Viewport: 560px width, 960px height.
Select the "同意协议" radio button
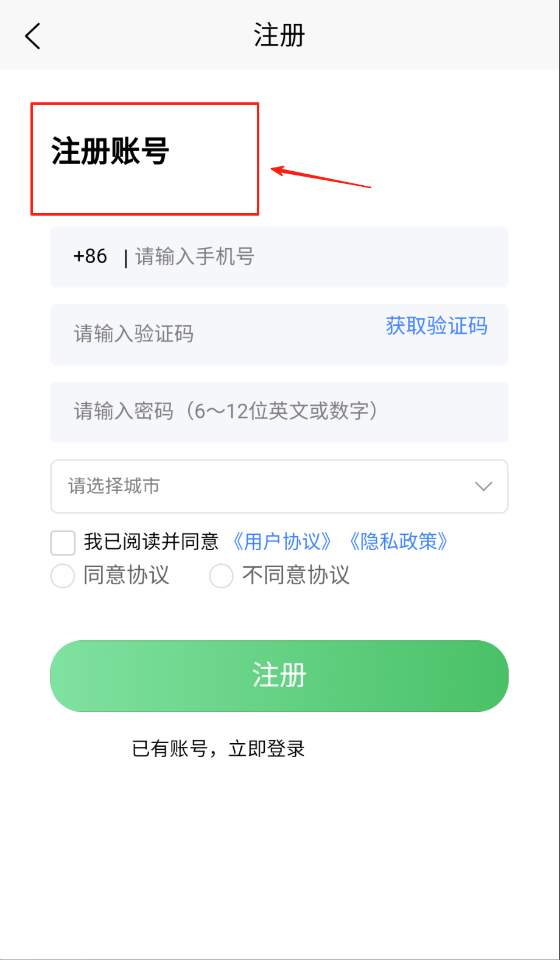click(x=63, y=576)
